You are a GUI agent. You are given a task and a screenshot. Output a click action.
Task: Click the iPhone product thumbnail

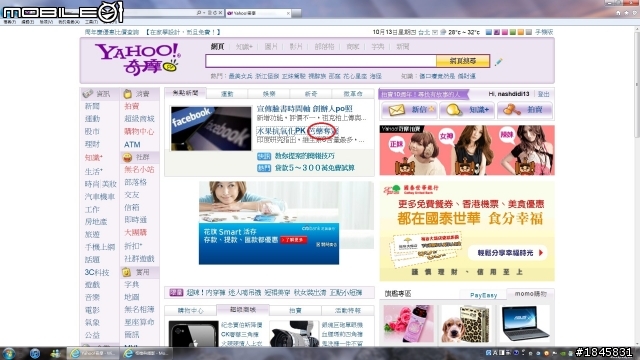(193, 333)
